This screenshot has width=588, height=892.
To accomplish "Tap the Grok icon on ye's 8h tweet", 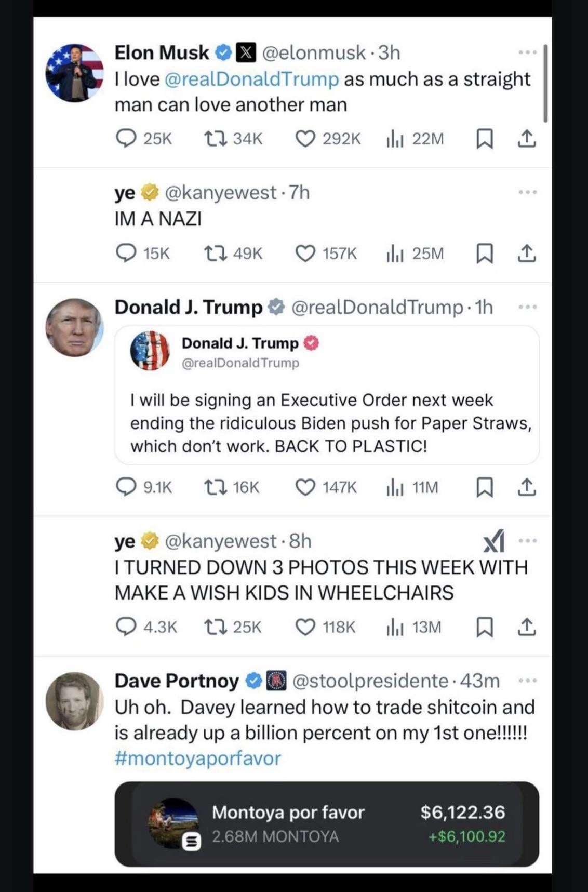I will (x=493, y=541).
